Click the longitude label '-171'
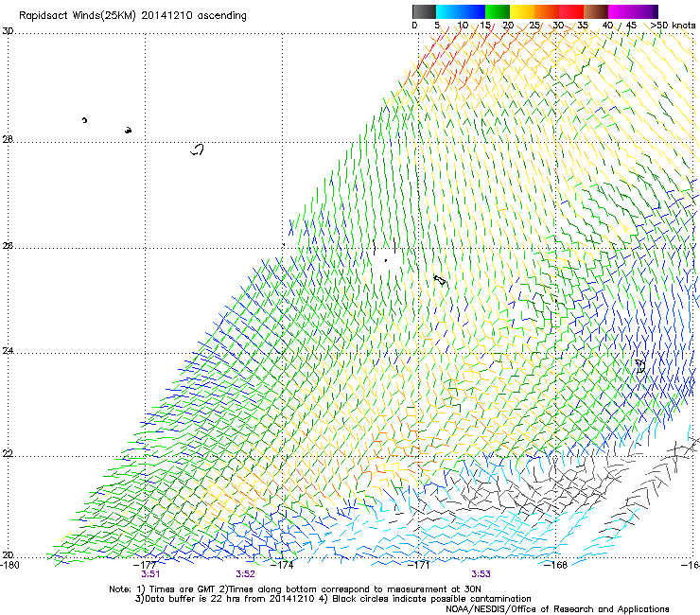The image size is (700, 615). [x=419, y=565]
